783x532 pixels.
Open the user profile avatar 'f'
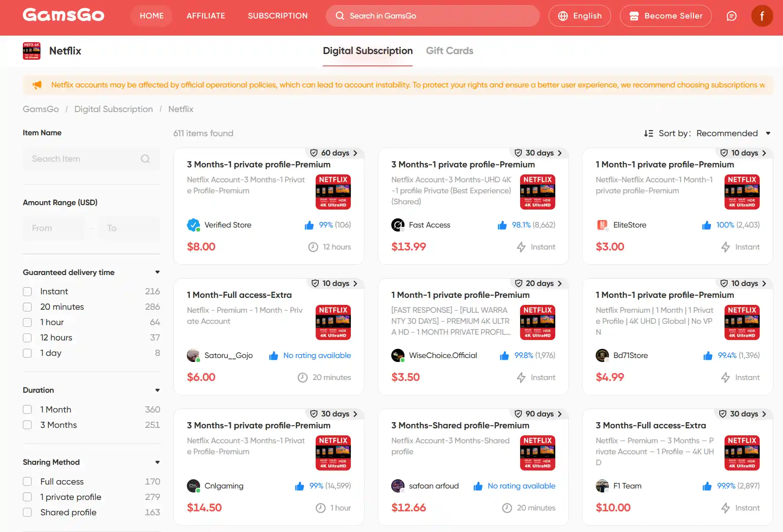point(762,16)
